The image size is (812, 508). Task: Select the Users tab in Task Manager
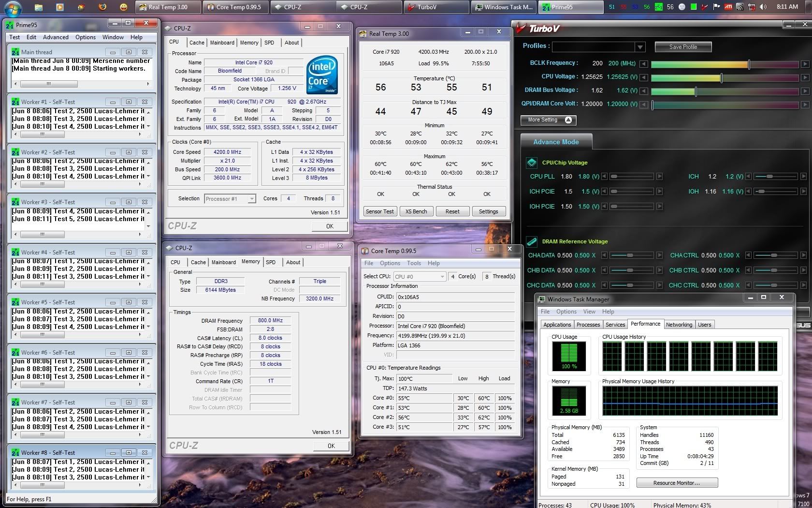[704, 325]
